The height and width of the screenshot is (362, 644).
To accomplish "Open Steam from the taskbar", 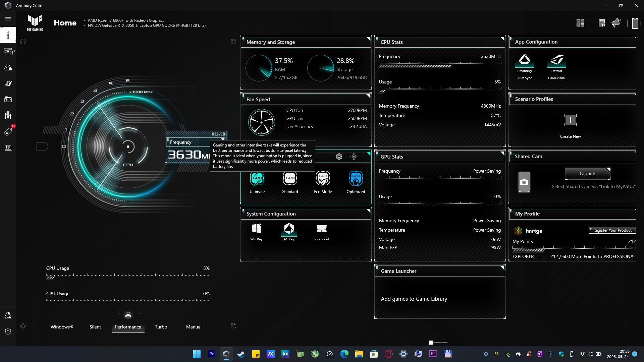I will point(241,354).
